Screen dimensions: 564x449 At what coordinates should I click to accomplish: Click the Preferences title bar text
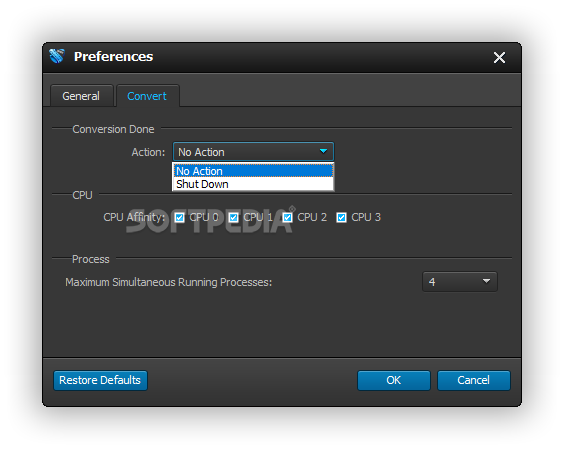click(x=114, y=56)
